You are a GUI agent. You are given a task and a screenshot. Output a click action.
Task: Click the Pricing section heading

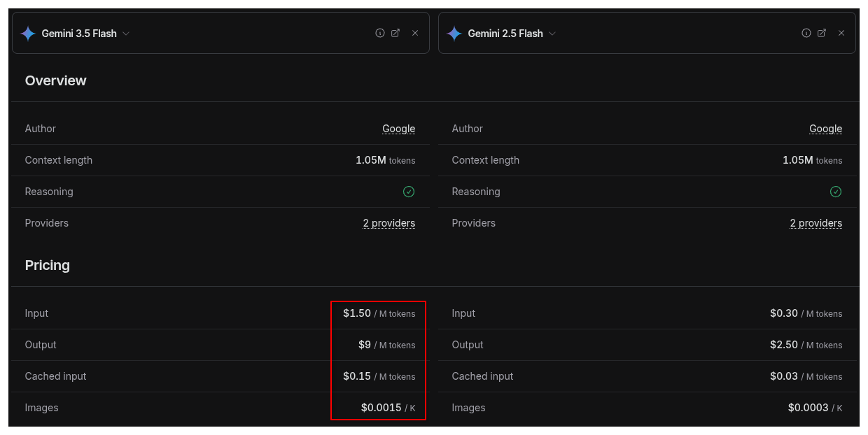coord(48,265)
